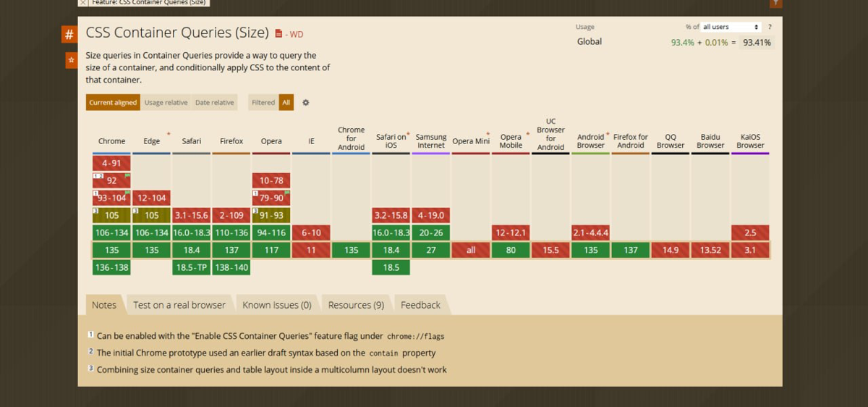
Task: Switch to Usage relative view
Action: (x=166, y=103)
